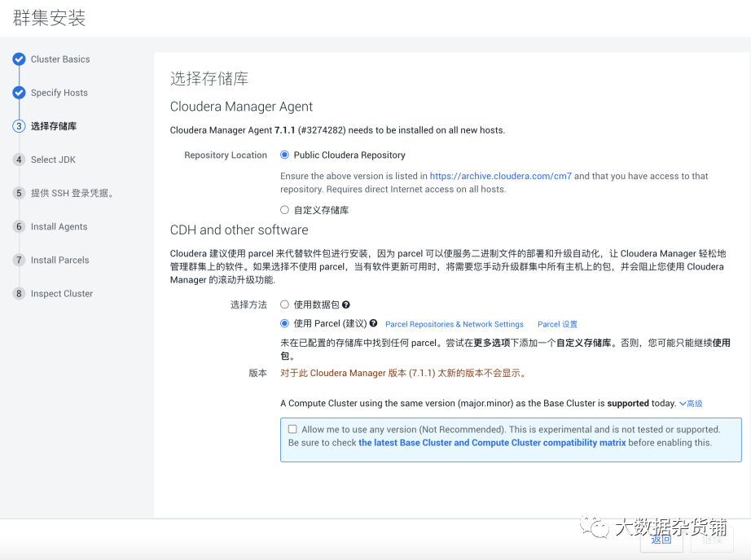Screen dimensions: 751x560
Task: Click the step 7 number badge
Action: tap(19, 260)
